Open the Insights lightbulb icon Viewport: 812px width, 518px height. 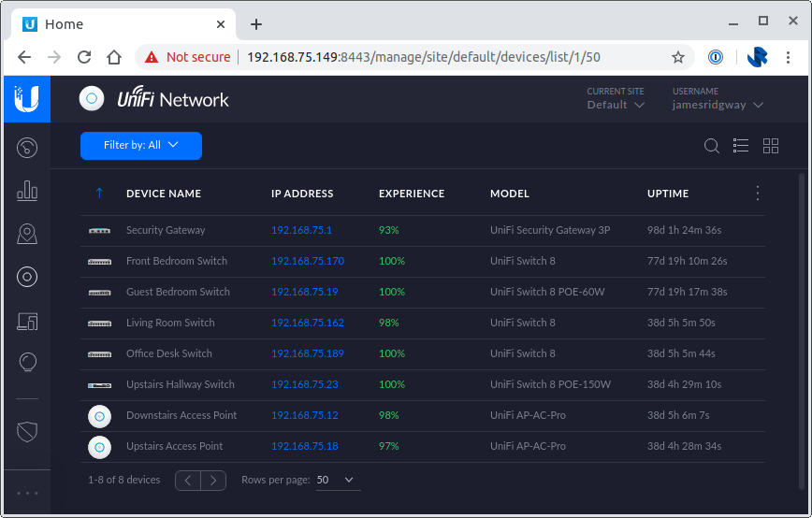tap(27, 362)
